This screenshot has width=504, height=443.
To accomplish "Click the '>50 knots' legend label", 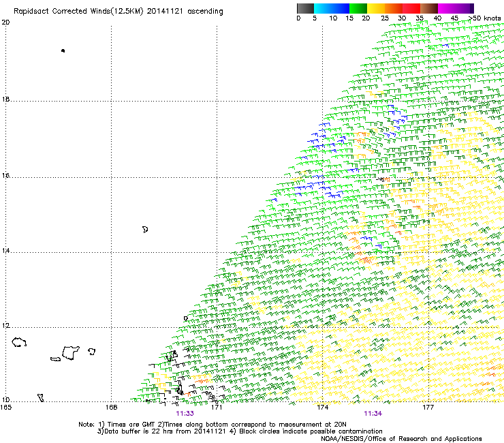I will (x=484, y=18).
